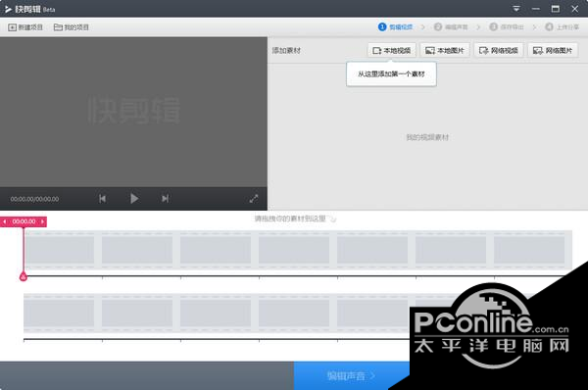Go to step 2 edit sound tab
This screenshot has height=390, width=588.
point(451,27)
